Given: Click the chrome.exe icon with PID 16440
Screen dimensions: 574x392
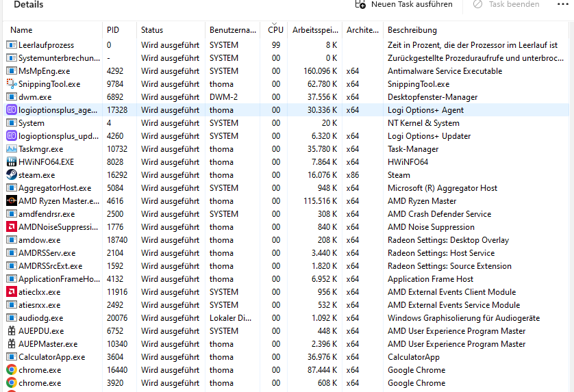Looking at the screenshot, I should click(x=12, y=370).
